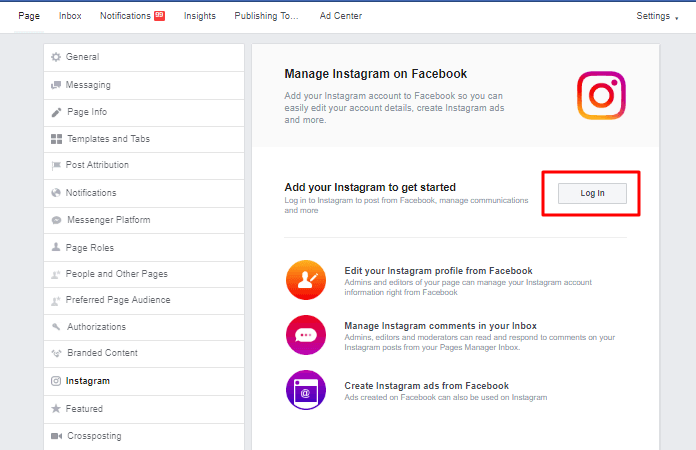The width and height of the screenshot is (696, 450).
Task: Click the Instagram camera icon in sidebar
Action: click(x=56, y=381)
